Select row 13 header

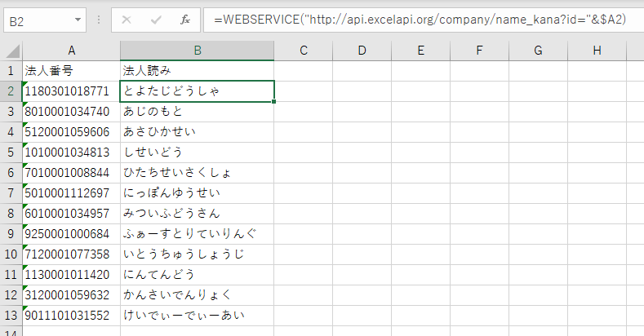(11, 315)
